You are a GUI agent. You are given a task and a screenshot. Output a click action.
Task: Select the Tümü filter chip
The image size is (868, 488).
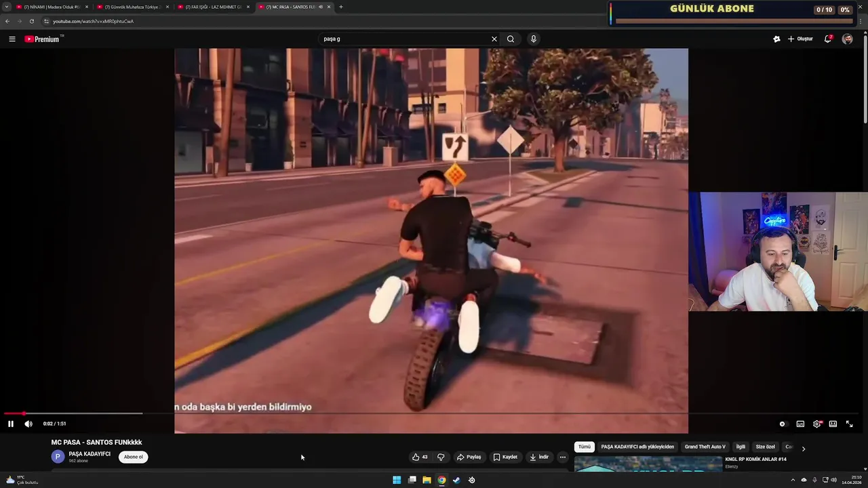(585, 447)
